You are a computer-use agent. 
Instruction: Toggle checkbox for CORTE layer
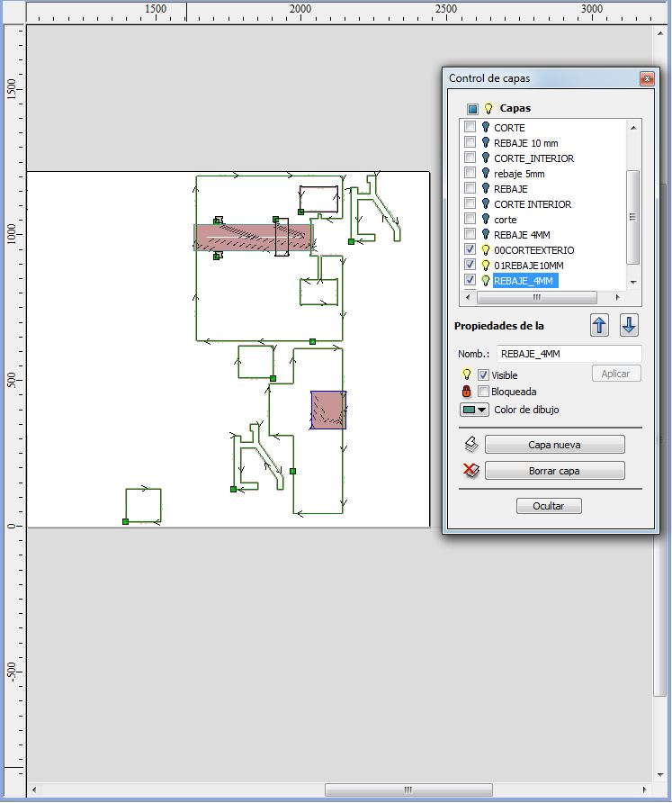pyautogui.click(x=470, y=127)
